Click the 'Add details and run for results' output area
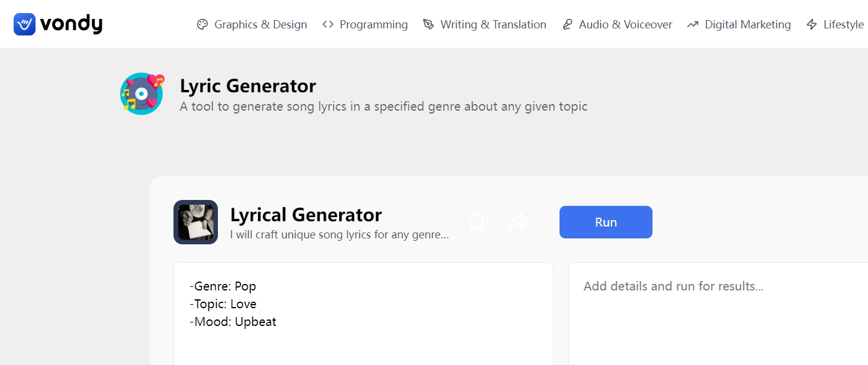This screenshot has width=868, height=365. [x=718, y=314]
